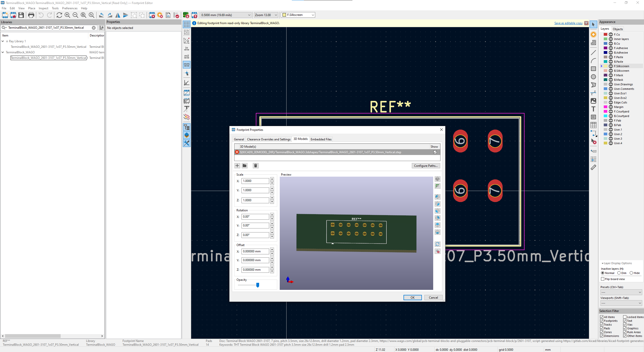Image resolution: width=644 pixels, height=352 pixels.
Task: Enable Flip board view
Action: pos(603,279)
